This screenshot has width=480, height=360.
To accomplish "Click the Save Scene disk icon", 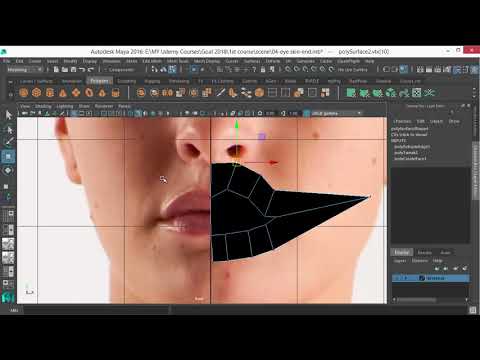I will 73,69.
